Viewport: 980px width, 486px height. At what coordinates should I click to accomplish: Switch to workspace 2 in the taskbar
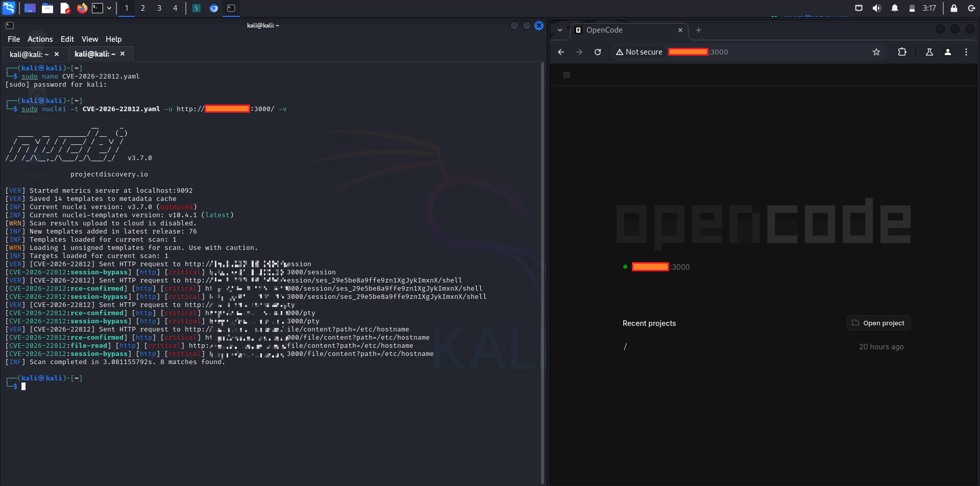click(143, 8)
